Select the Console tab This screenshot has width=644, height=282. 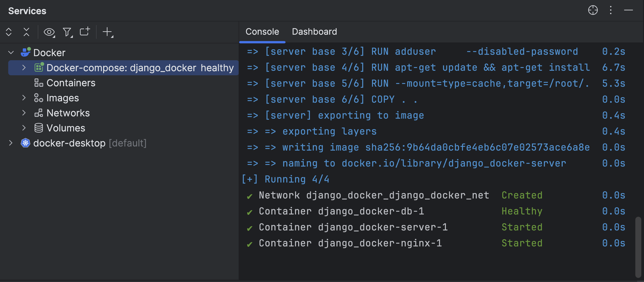[x=262, y=31]
